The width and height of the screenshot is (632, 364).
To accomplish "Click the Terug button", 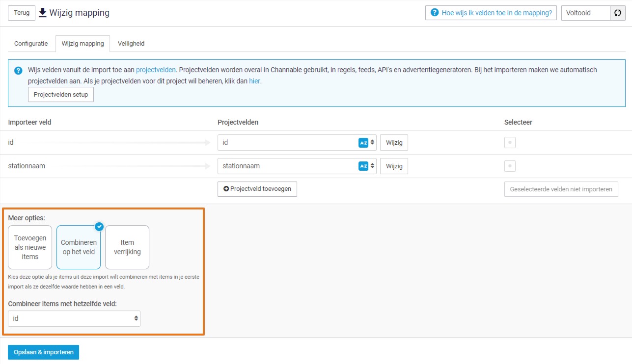I will pyautogui.click(x=22, y=13).
